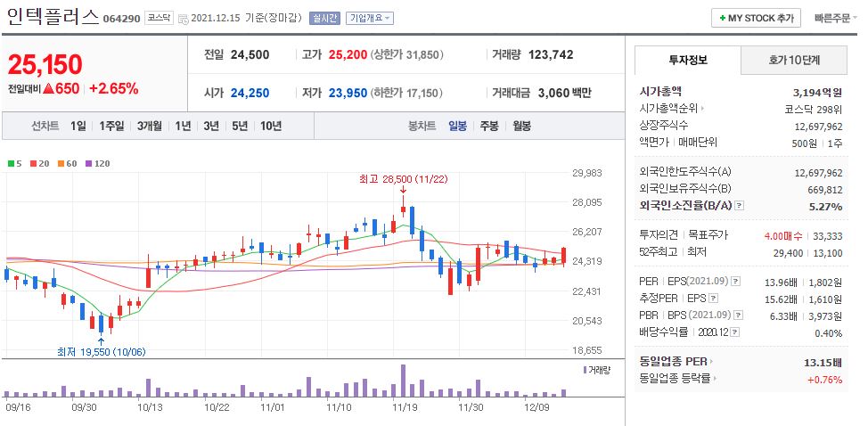Click the 29,983 price axis label

(x=586, y=173)
